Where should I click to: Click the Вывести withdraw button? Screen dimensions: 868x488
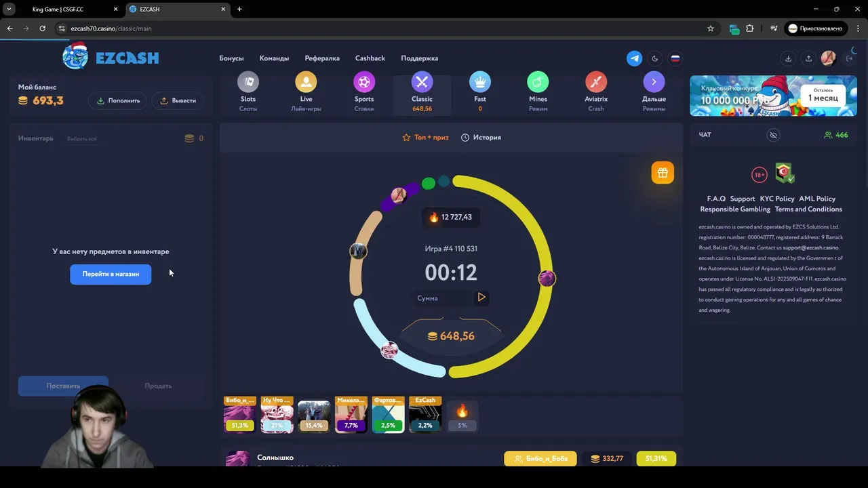[x=178, y=100]
